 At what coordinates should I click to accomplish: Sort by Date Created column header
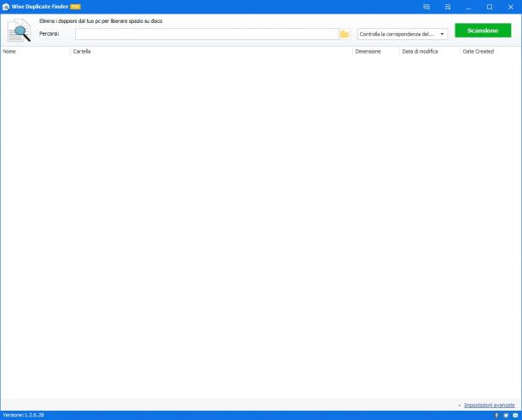coord(478,52)
